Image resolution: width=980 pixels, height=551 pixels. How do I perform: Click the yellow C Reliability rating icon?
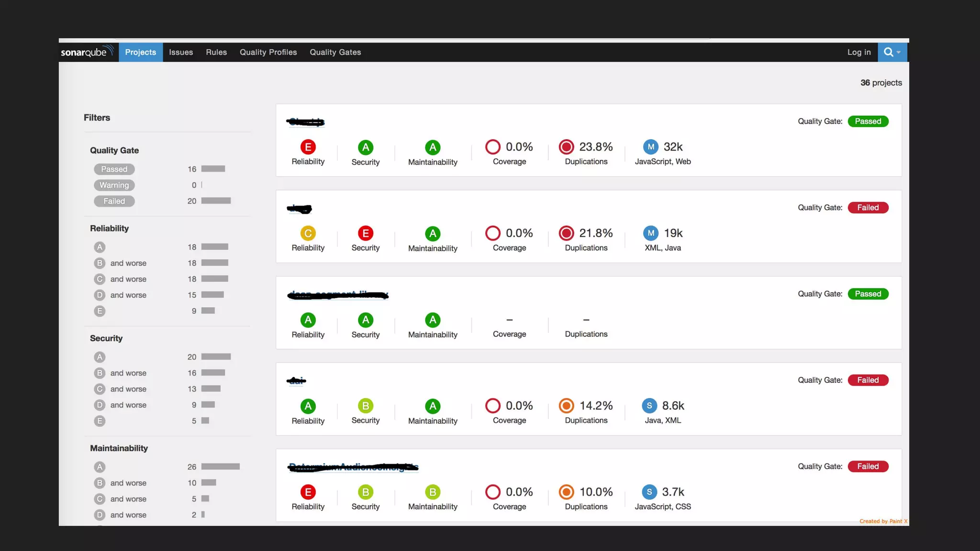[308, 233]
